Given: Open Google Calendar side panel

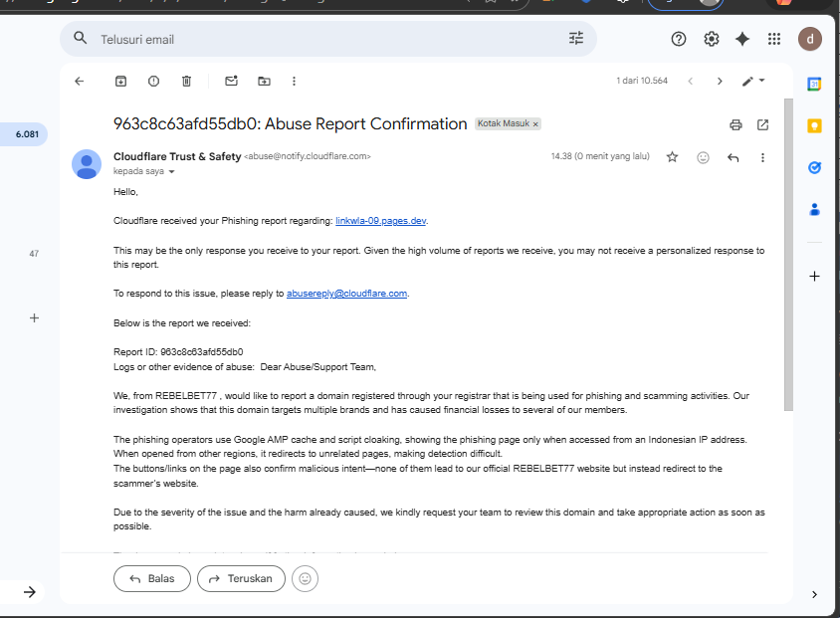Looking at the screenshot, I should click(x=814, y=84).
